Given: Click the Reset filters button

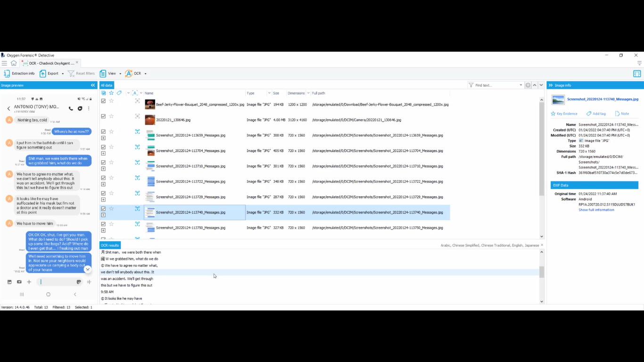Looking at the screenshot, I should [x=82, y=74].
